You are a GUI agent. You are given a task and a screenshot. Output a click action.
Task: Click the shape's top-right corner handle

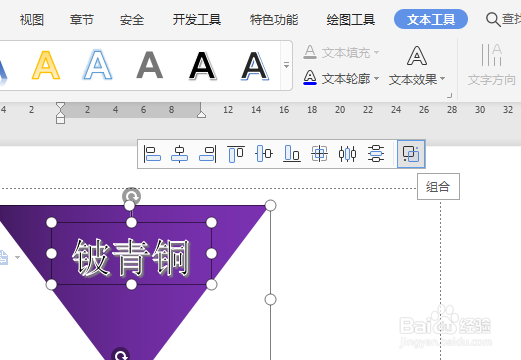pos(270,205)
